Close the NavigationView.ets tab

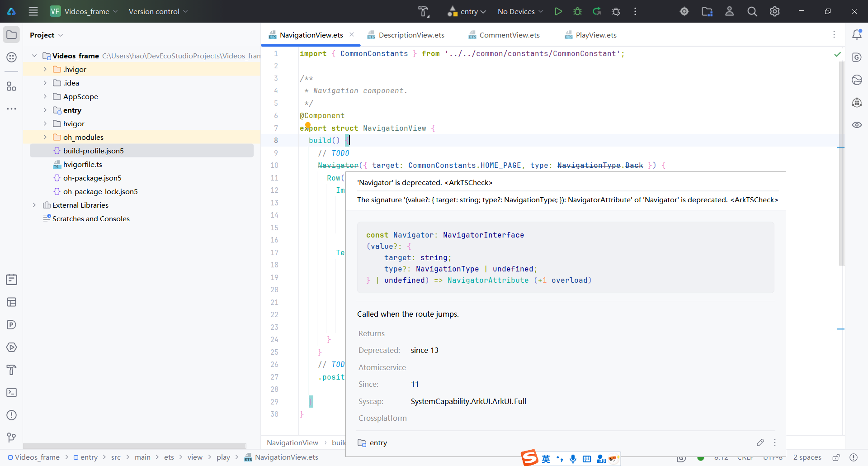tap(352, 35)
